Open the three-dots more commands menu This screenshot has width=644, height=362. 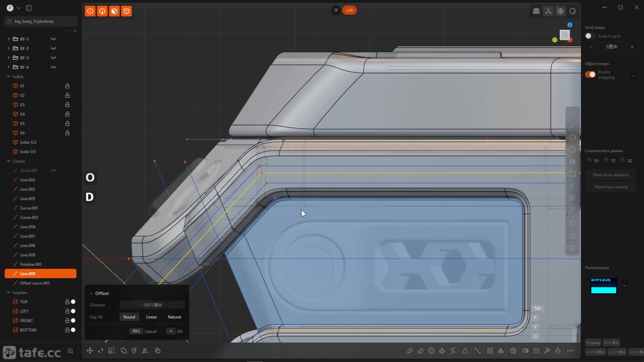(x=570, y=351)
